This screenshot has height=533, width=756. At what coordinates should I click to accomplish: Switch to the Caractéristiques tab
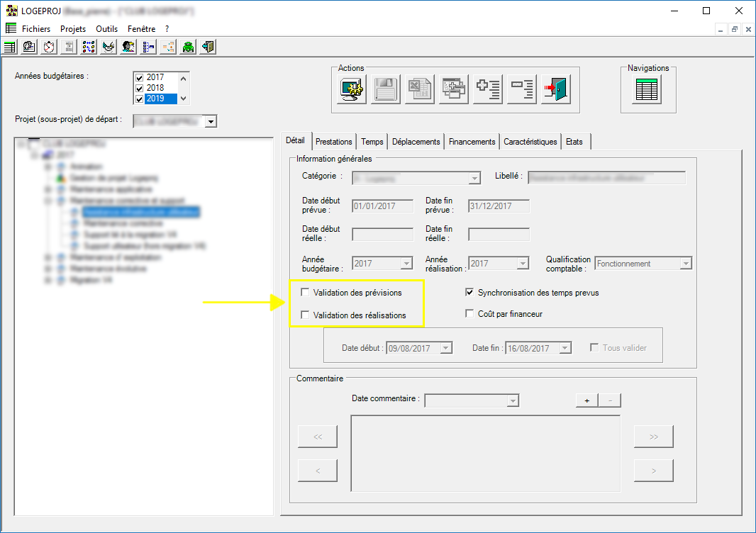[530, 142]
